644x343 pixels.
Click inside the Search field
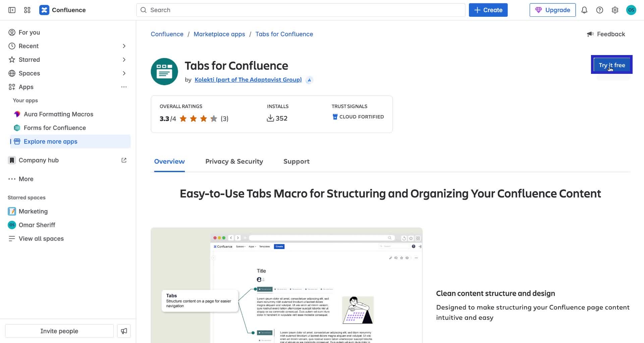pos(301,10)
